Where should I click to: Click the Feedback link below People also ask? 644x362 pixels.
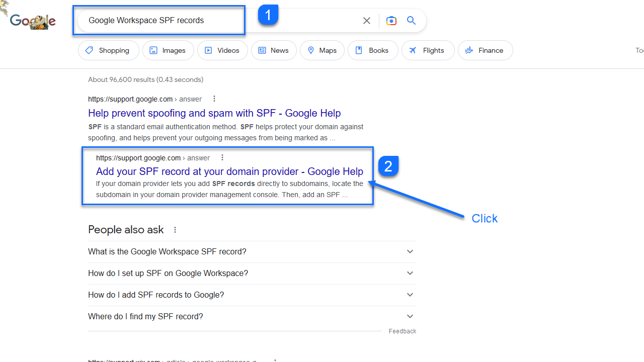pyautogui.click(x=403, y=331)
